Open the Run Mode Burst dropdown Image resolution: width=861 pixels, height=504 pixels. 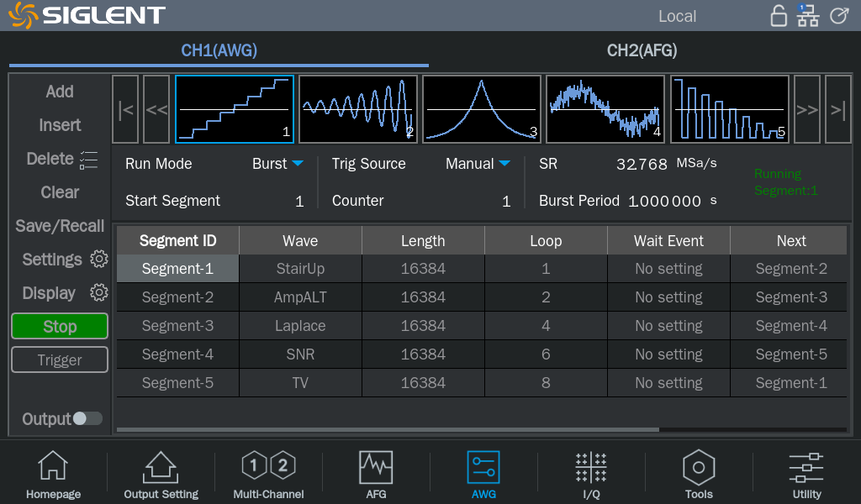[x=277, y=164]
